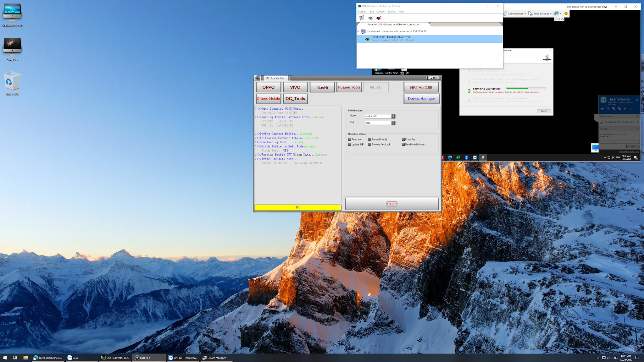
Task: Select the QUSB_BULK device row
Action: click(x=430, y=39)
